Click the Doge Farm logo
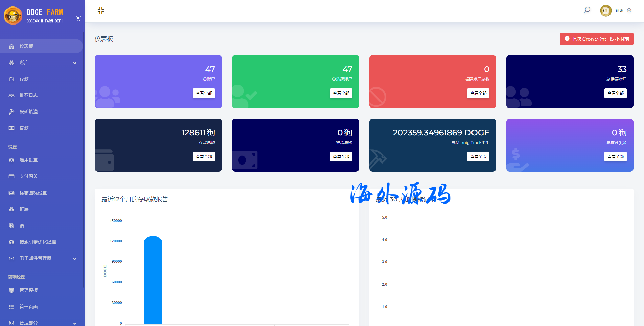644x326 pixels. (34, 16)
